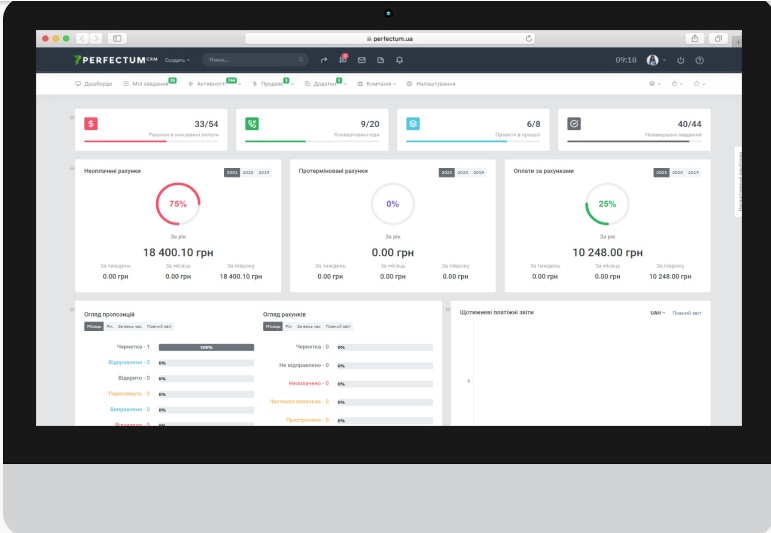
Task: Focus the Поиск search field
Action: click(255, 60)
